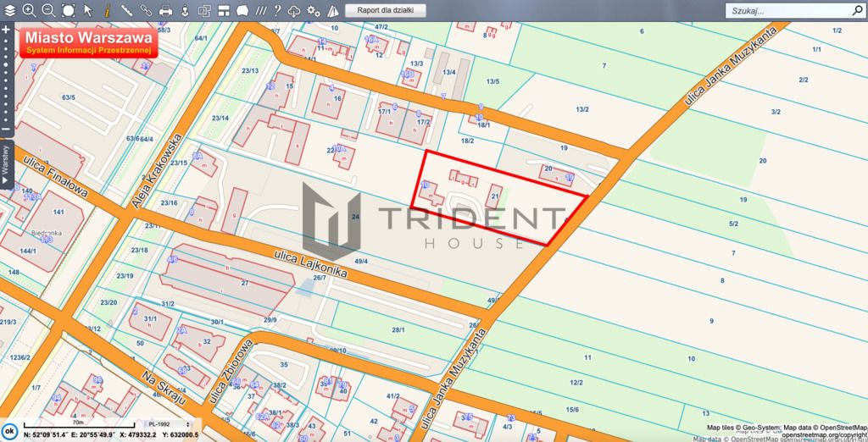Generate Raport dla działki
Screen dimensions: 868x442
pos(386,10)
